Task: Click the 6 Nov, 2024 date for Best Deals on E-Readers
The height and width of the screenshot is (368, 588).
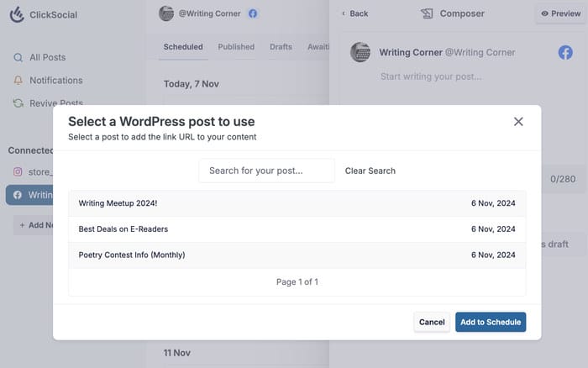Action: pos(493,229)
